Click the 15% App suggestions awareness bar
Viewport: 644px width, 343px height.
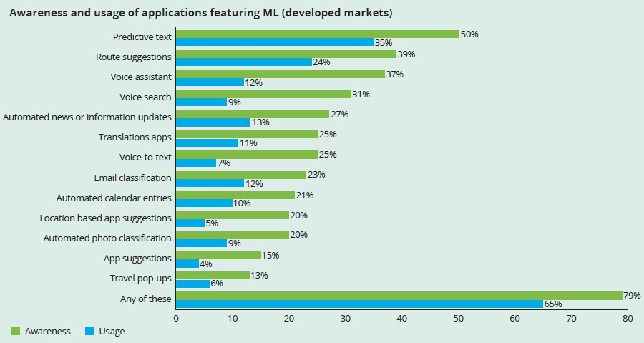pyautogui.click(x=218, y=256)
